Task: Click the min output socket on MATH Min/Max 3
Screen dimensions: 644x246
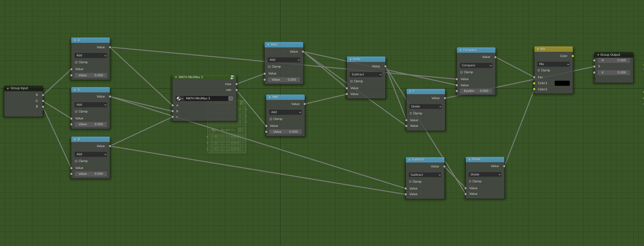Action: click(237, 90)
